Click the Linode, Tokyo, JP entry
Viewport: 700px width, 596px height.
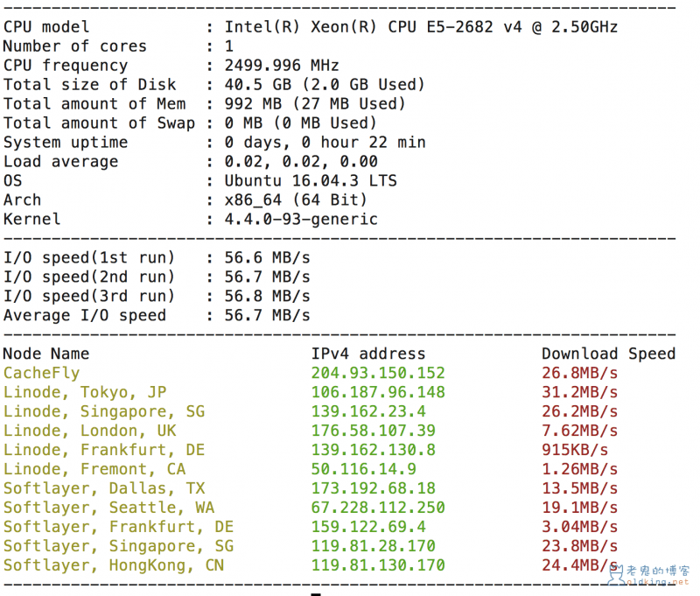(85, 392)
